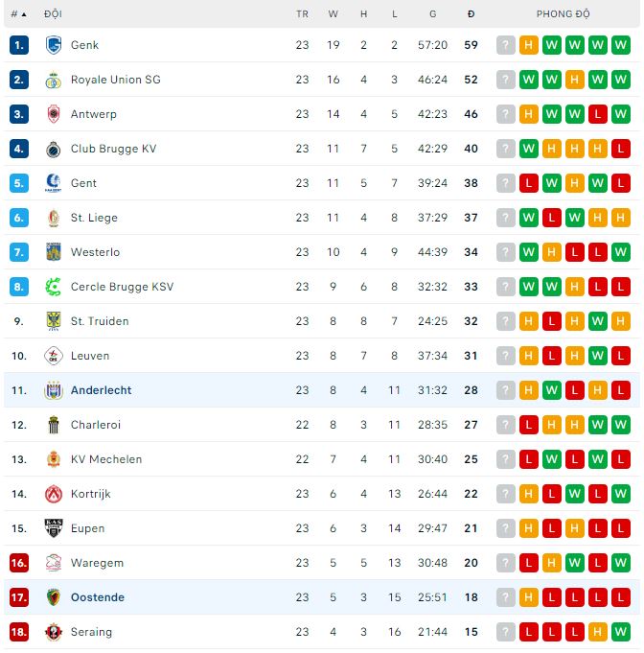Click Gent's first red L form badge
The image size is (644, 653).
point(529,183)
